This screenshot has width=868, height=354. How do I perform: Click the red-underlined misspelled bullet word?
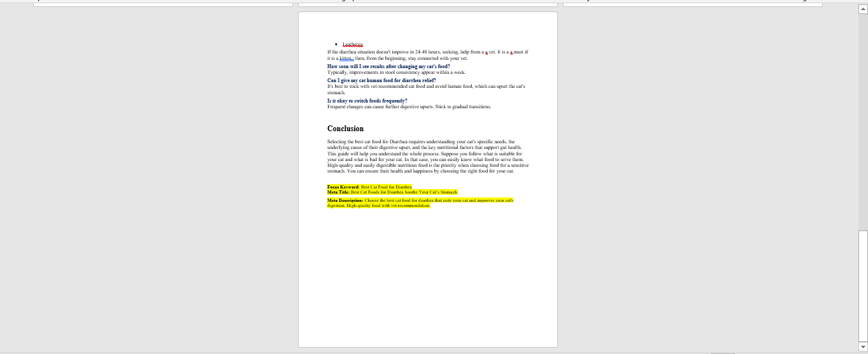click(352, 45)
